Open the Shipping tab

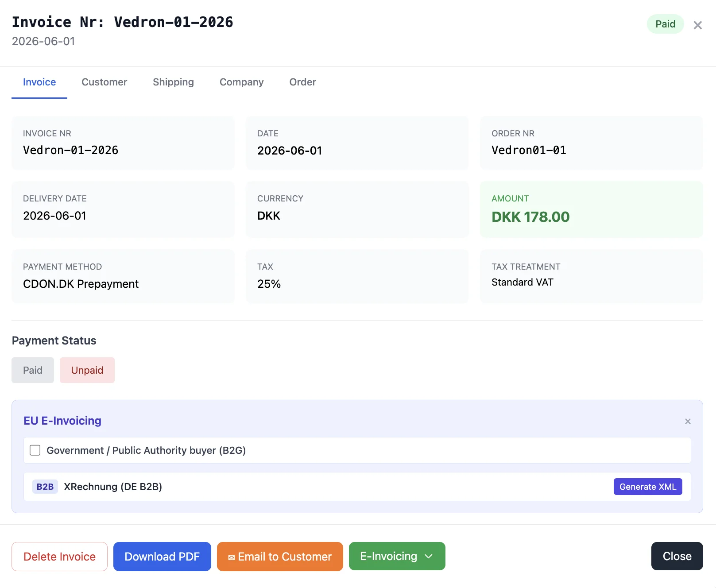[173, 82]
